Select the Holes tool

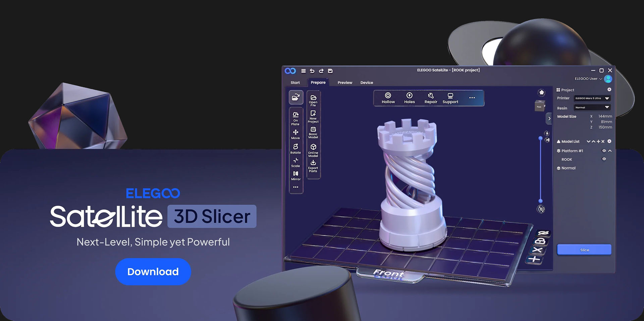point(410,98)
